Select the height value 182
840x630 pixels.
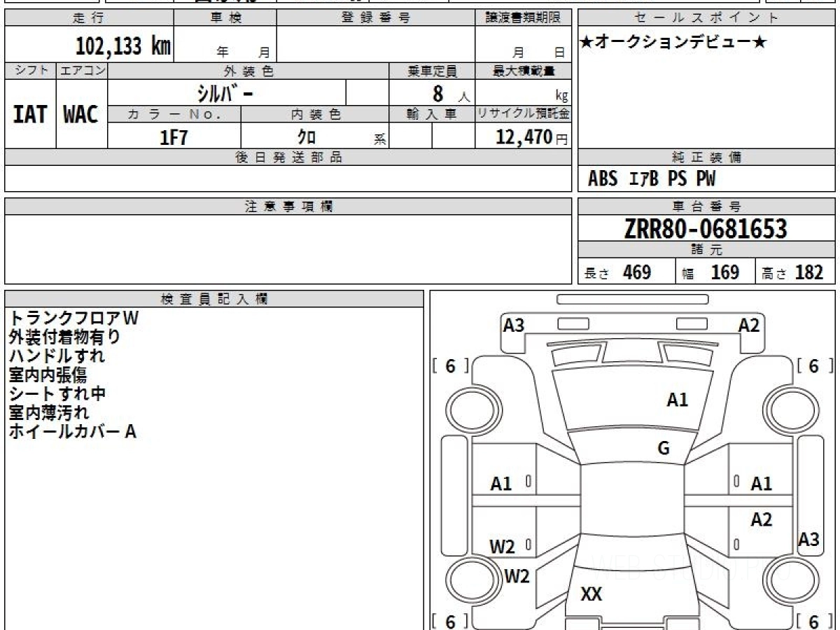[808, 272]
